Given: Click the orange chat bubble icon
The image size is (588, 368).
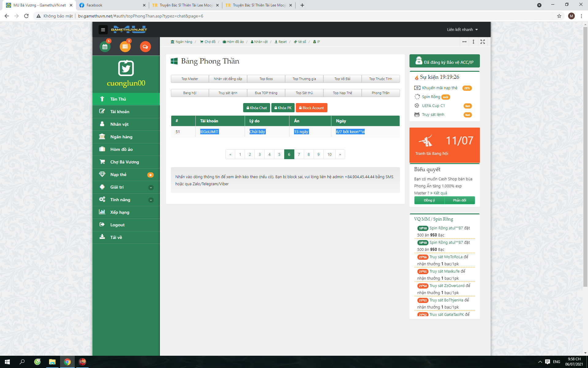Looking at the screenshot, I should coord(145,47).
